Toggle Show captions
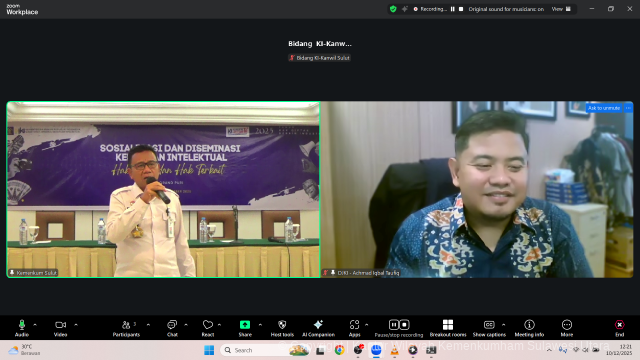The image size is (640, 360). (x=489, y=328)
